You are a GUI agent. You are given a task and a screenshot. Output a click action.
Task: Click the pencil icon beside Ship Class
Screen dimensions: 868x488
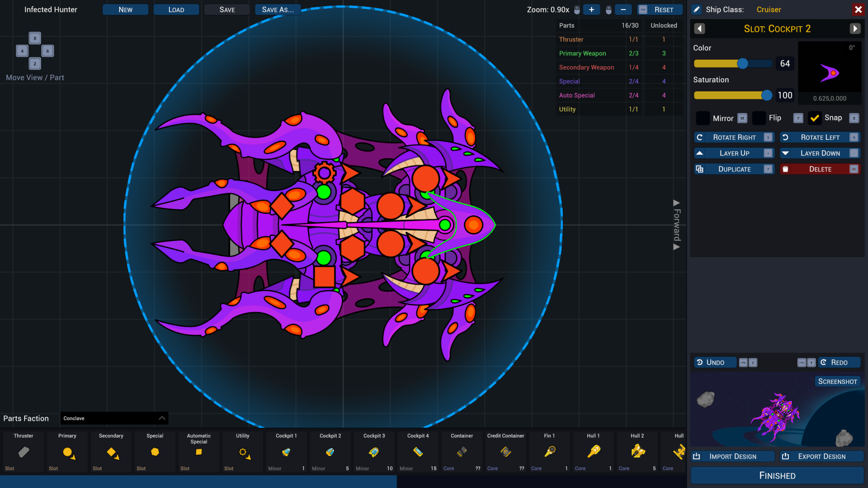coord(697,9)
